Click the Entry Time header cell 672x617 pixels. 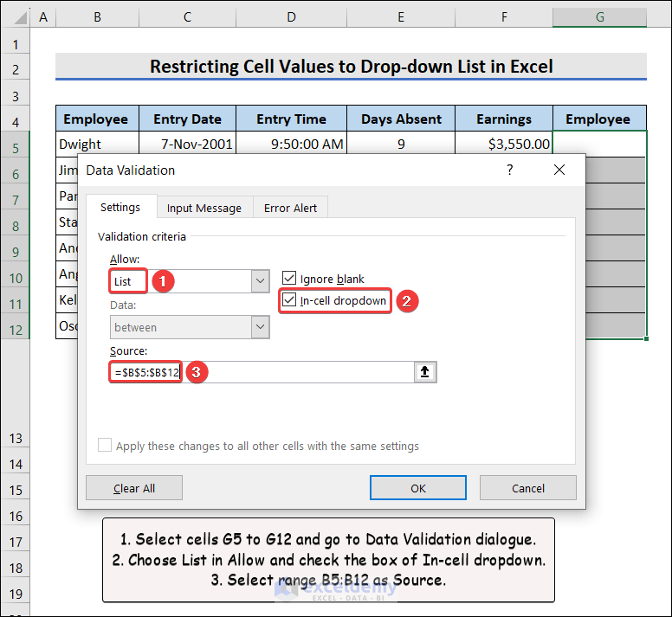(292, 119)
